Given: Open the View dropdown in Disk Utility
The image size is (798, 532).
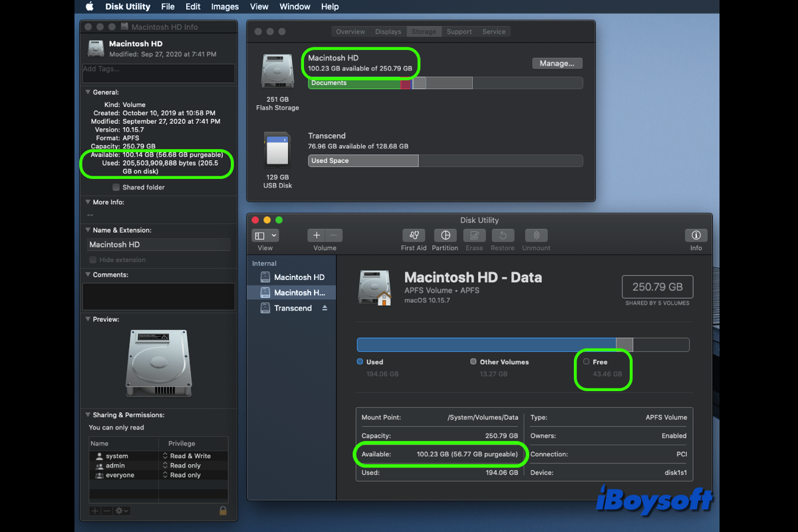Looking at the screenshot, I should click(265, 235).
